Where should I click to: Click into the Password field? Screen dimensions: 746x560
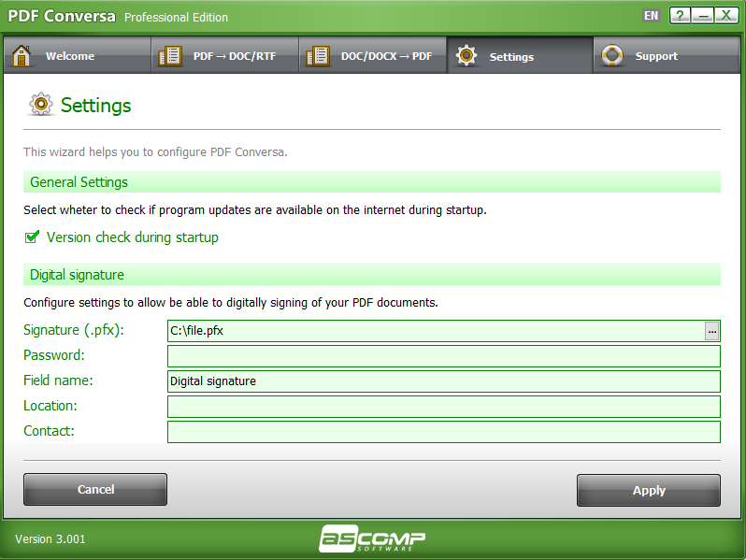tap(444, 356)
